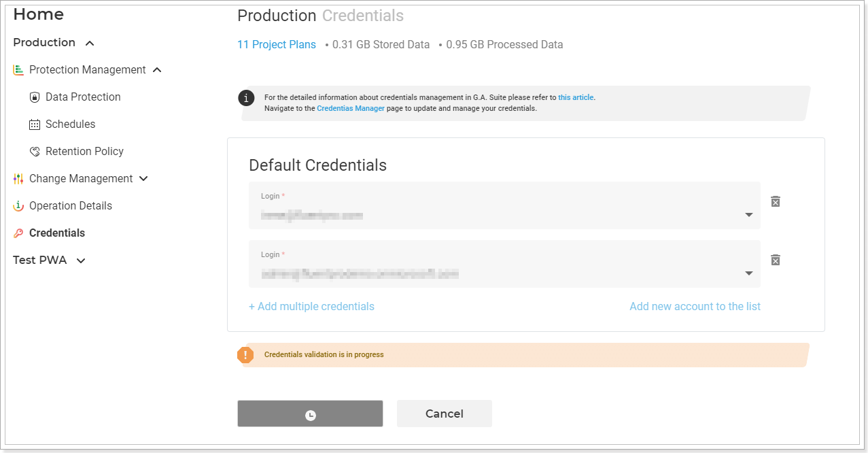Screen dimensions: 868x453
Task: Click the orange validation warning icon
Action: pos(245,355)
